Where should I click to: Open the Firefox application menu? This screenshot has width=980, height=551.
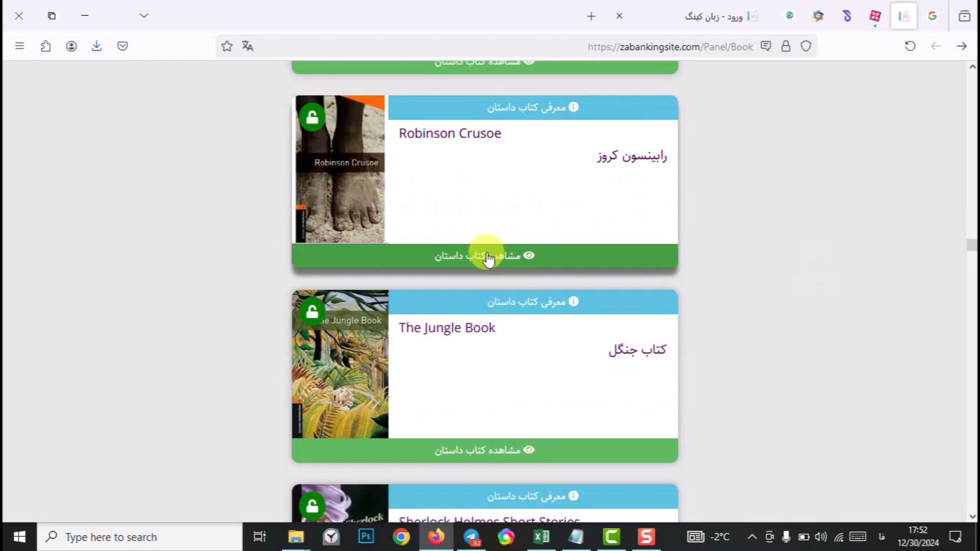pyautogui.click(x=19, y=46)
